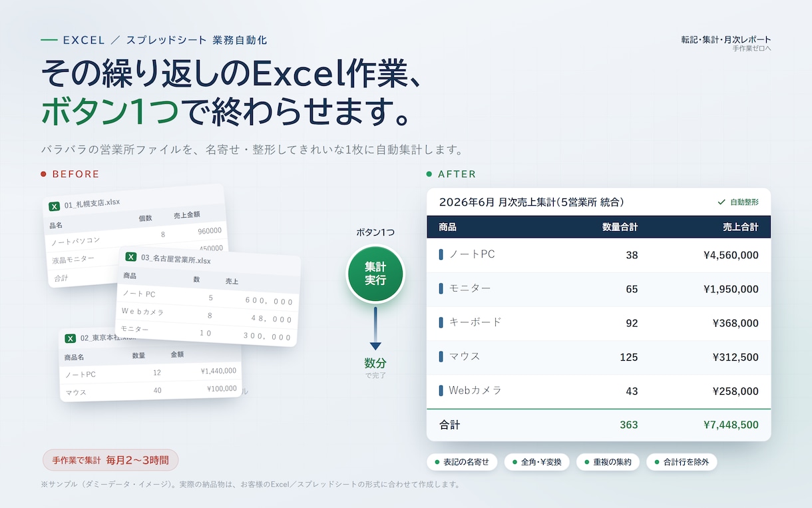Click the ボタン1つ label above the button
The width and height of the screenshot is (812, 508).
coord(375,232)
